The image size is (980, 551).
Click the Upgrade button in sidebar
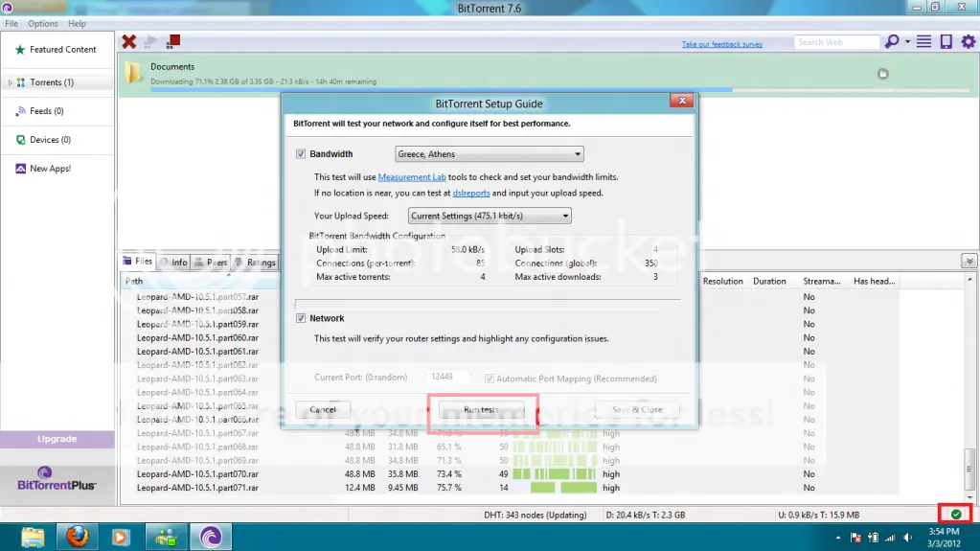tap(57, 439)
